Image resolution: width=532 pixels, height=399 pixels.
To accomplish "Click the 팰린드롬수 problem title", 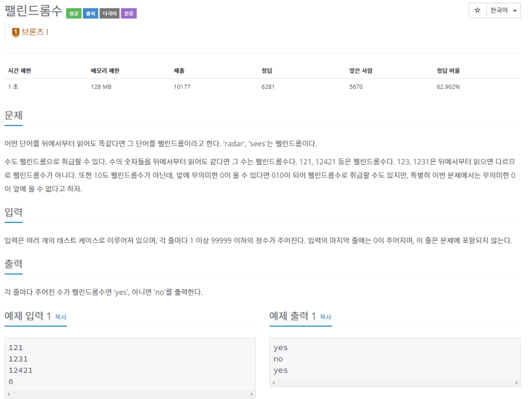I will click(33, 11).
